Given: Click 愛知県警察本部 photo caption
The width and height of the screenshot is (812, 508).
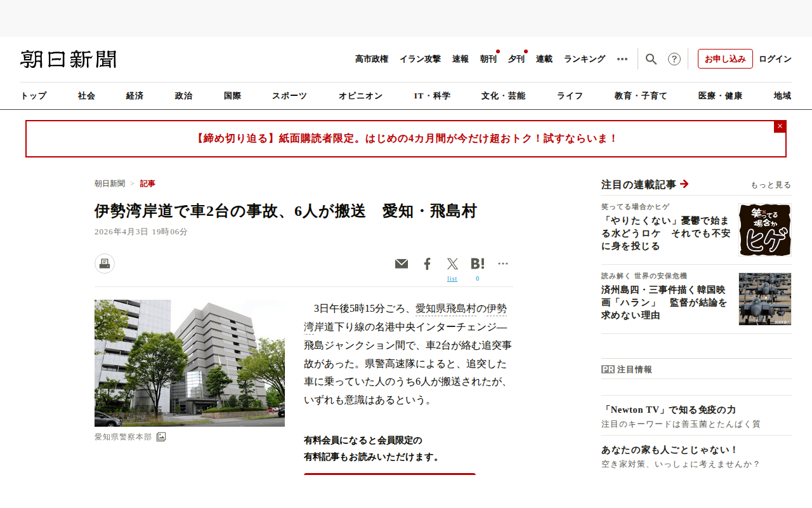Looking at the screenshot, I should pos(123,437).
